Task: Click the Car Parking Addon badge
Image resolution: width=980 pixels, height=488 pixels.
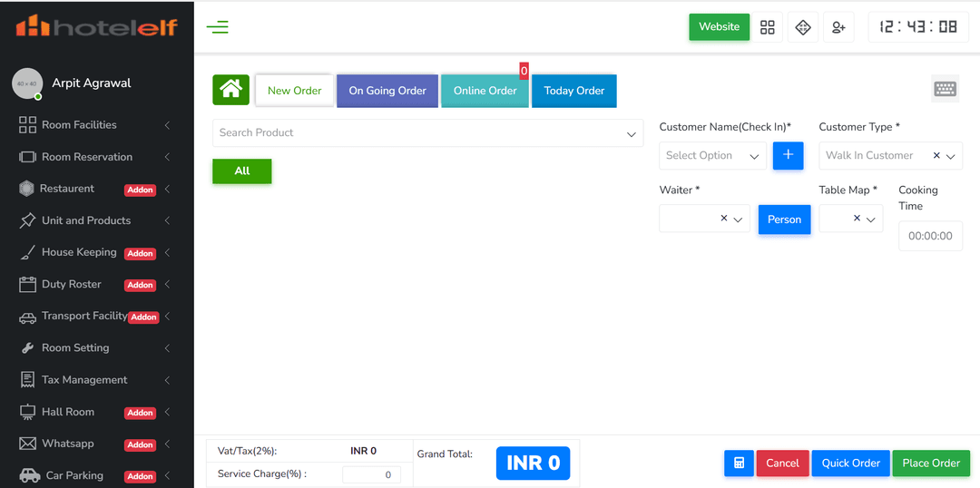Action: (x=140, y=477)
